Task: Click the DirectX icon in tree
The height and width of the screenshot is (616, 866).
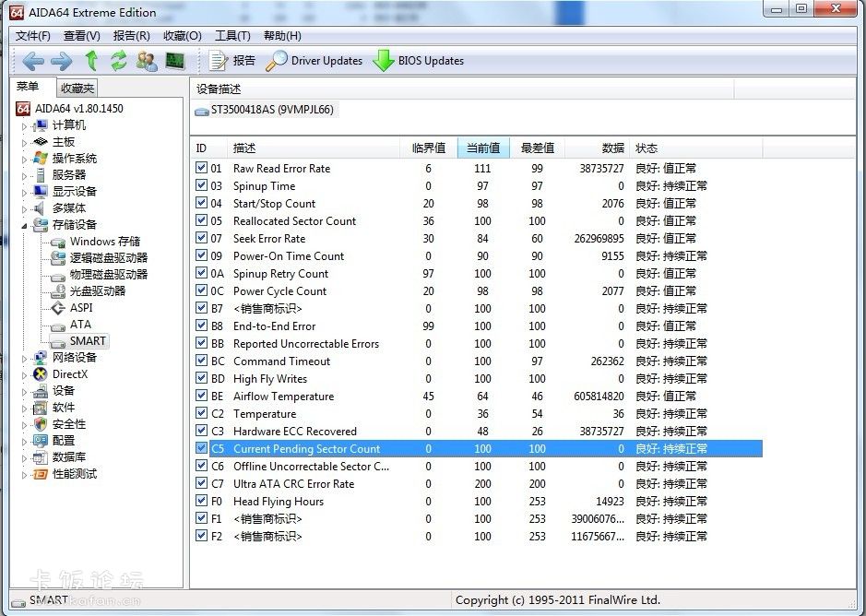Action: click(41, 374)
